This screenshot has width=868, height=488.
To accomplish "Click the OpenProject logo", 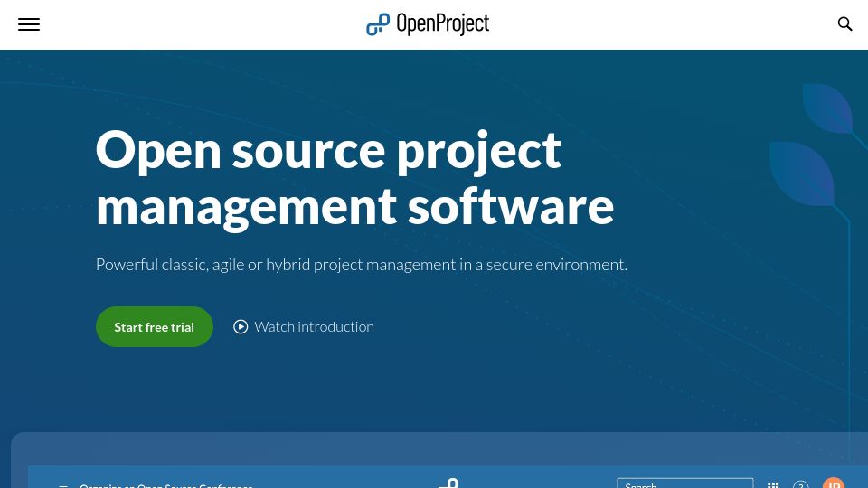I will pos(428,23).
